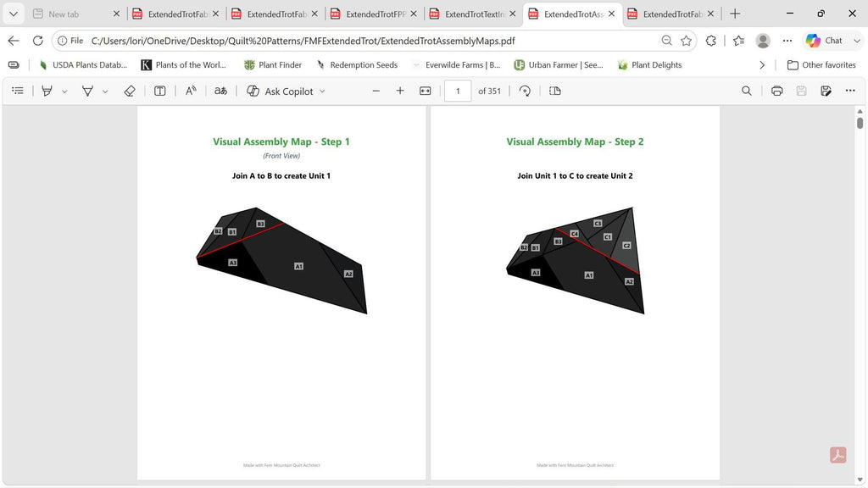Click the Ask Copilot button
868x488 pixels.
point(280,91)
